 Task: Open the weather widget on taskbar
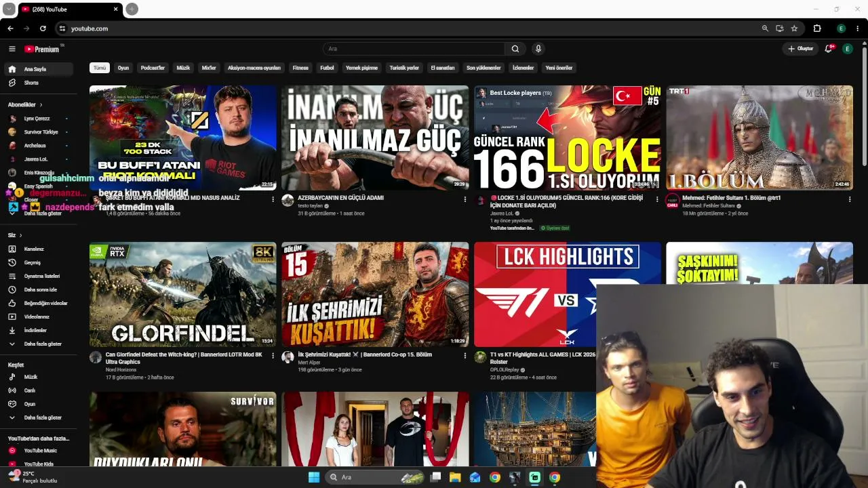pos(32,477)
